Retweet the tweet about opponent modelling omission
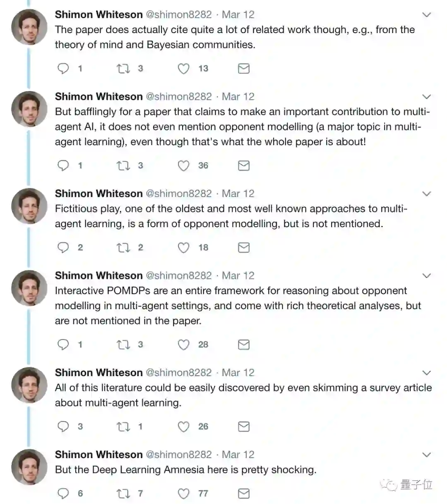447x504 pixels. tap(123, 166)
